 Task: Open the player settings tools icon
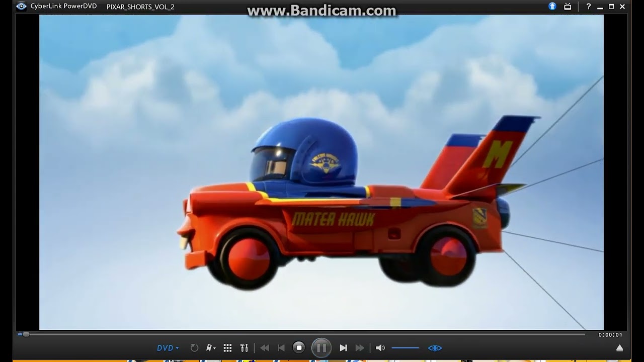click(245, 348)
